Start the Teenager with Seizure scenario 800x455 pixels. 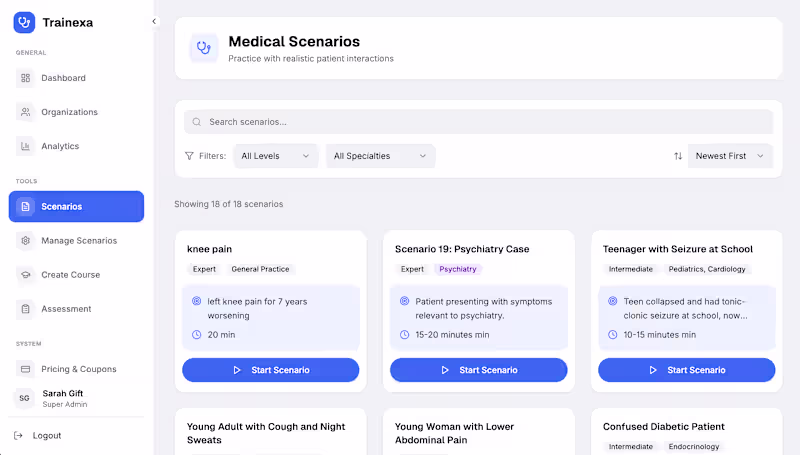coord(686,370)
